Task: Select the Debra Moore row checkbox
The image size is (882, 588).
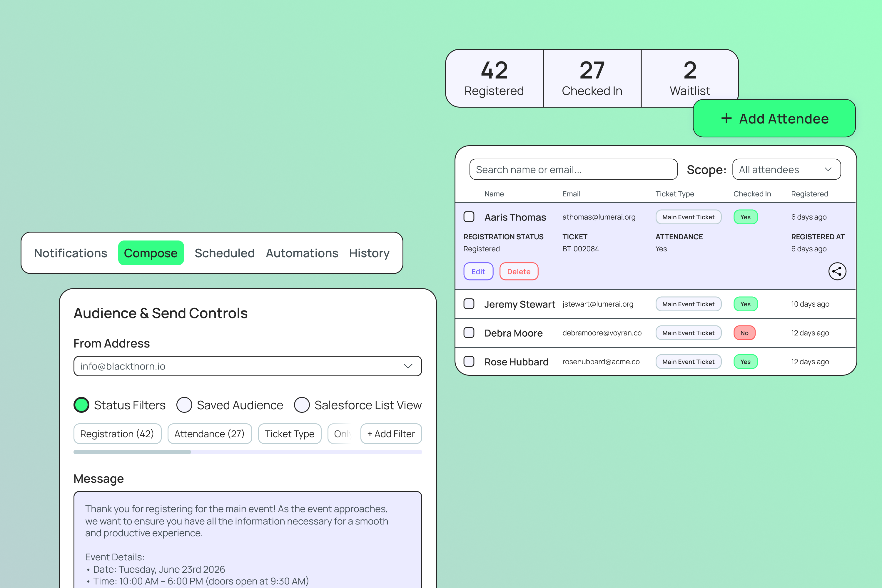Action: 469,333
